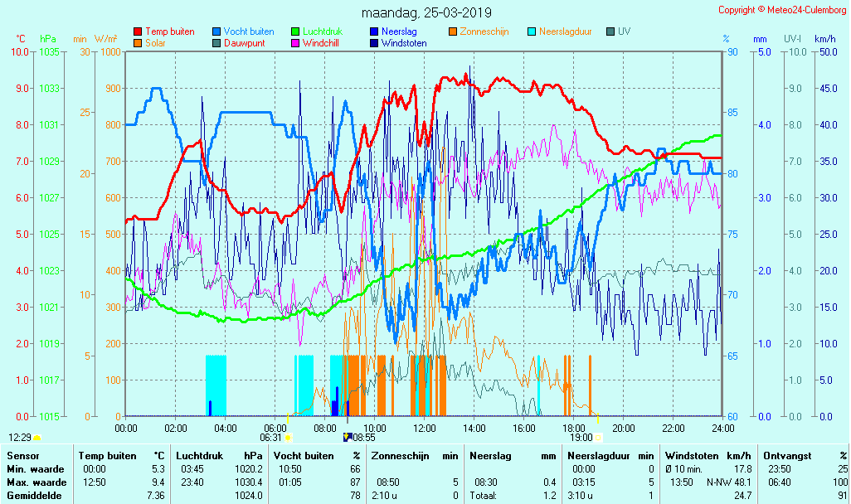Click the dark navy Windstoten legend square
This screenshot has height=504, width=851.
coord(374,43)
